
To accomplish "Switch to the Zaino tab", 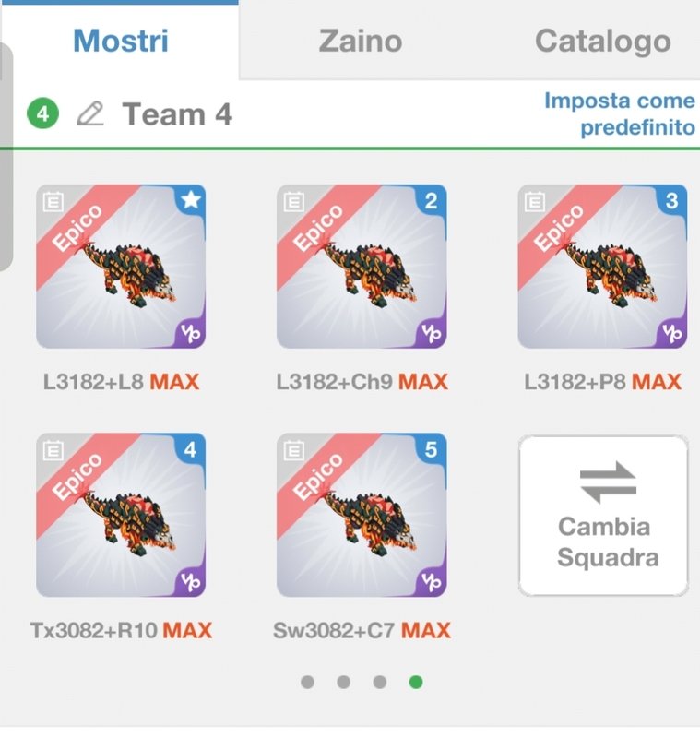I will (x=361, y=42).
